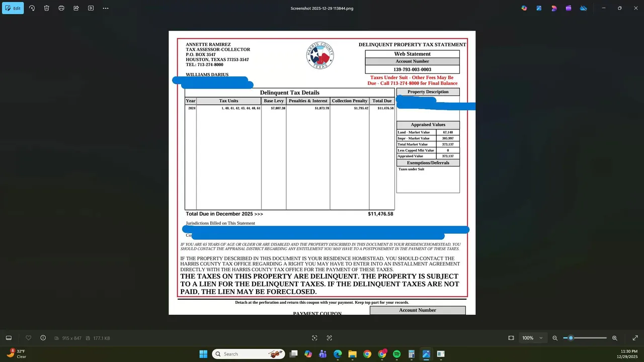Open Spotify from the taskbar

[396, 354]
